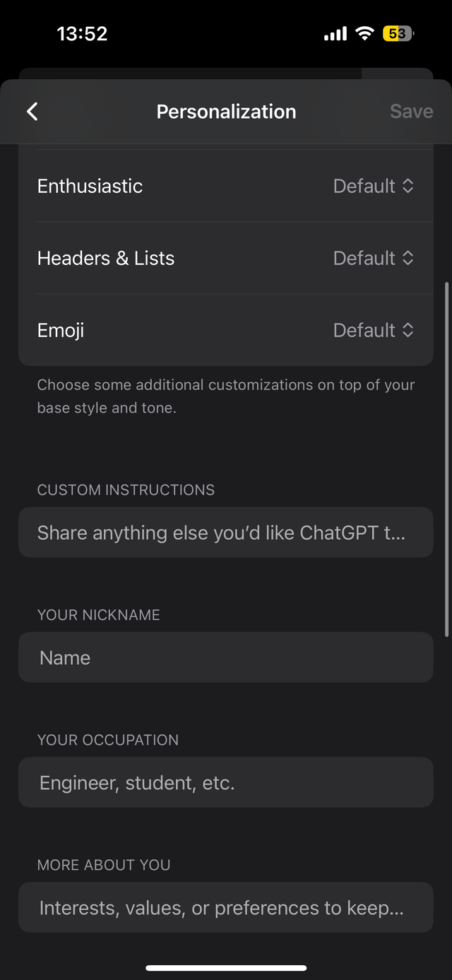Select the Your Occupation input field

click(226, 782)
